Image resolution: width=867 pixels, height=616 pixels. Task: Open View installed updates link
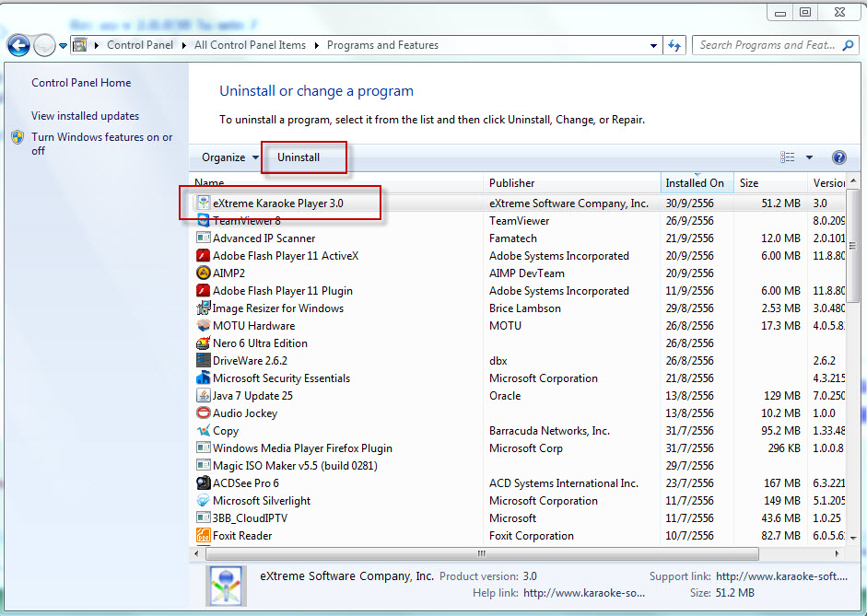coord(85,116)
